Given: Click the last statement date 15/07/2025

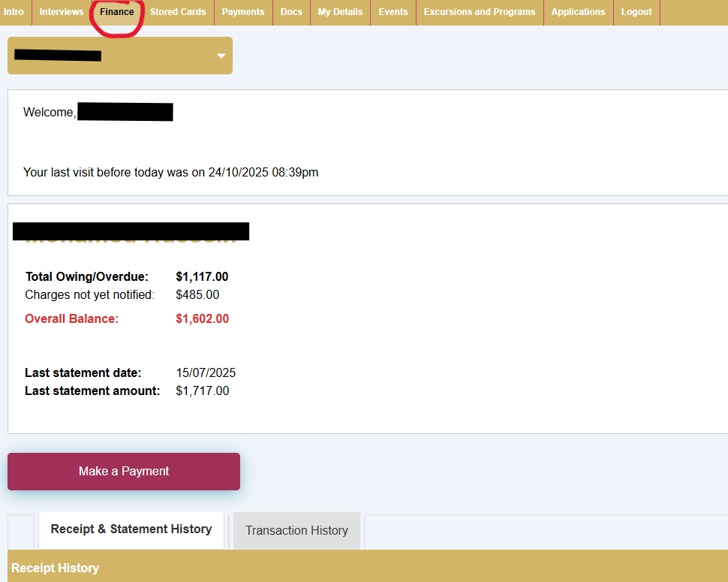Looking at the screenshot, I should coord(206,373).
